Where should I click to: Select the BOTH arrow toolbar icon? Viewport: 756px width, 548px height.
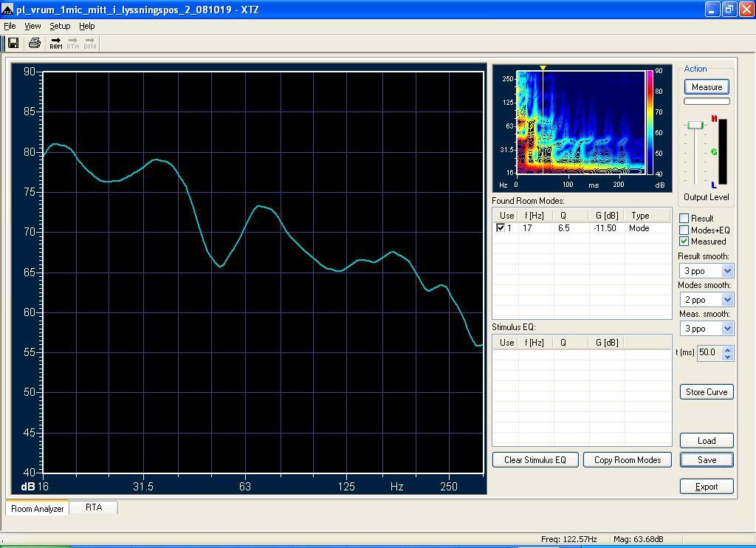[89, 44]
